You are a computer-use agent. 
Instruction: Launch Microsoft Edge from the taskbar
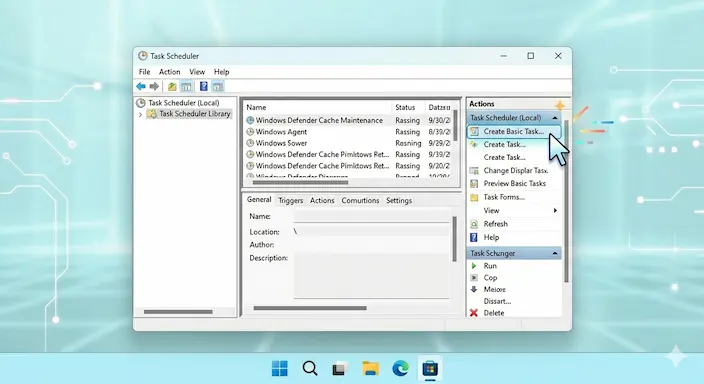400,369
